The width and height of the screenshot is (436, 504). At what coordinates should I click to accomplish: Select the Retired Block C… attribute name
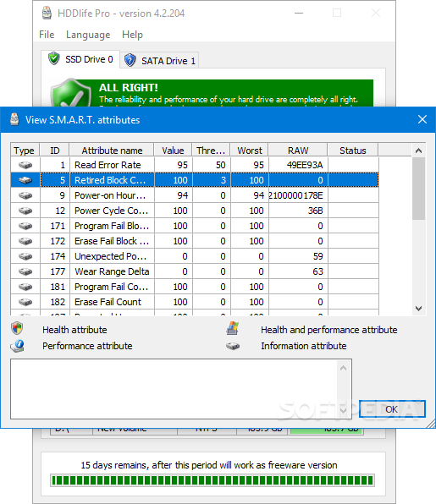point(110,180)
